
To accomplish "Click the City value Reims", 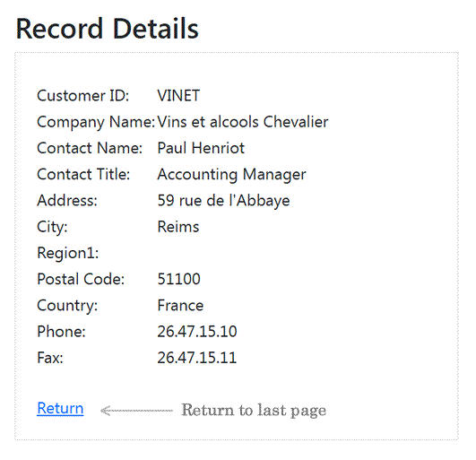I will [x=178, y=227].
